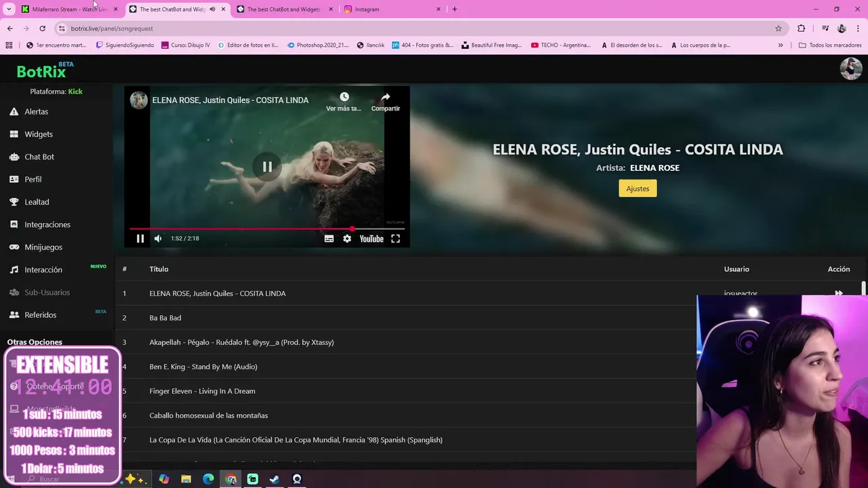This screenshot has width=868, height=488.
Task: Open the Integraciones sidebar icon
Action: pos(14,224)
